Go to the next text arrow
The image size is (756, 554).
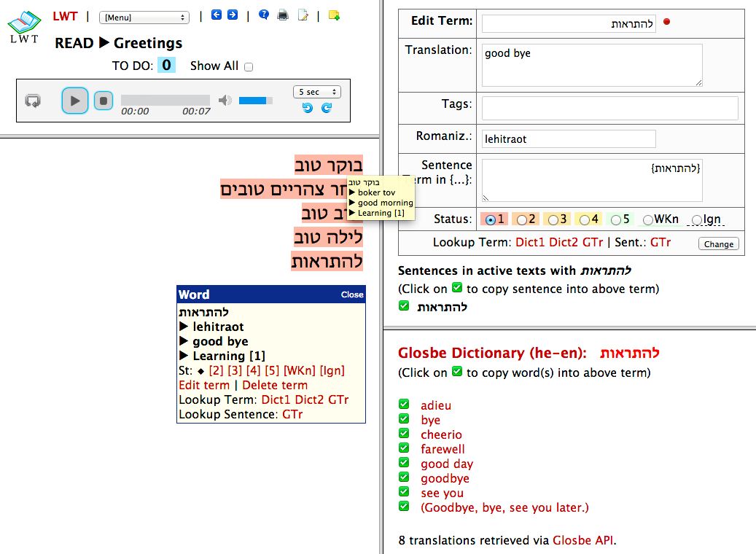(x=233, y=15)
